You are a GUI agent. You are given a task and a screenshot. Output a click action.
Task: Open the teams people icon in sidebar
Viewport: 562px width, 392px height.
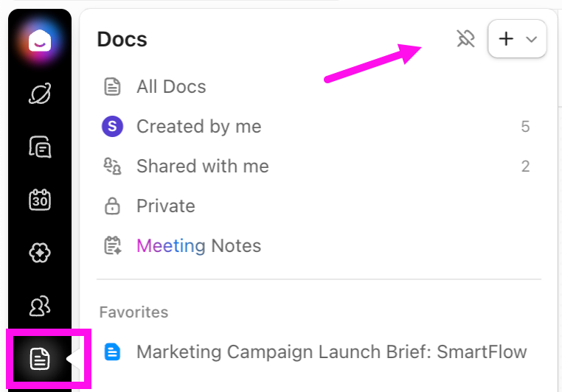click(x=39, y=305)
